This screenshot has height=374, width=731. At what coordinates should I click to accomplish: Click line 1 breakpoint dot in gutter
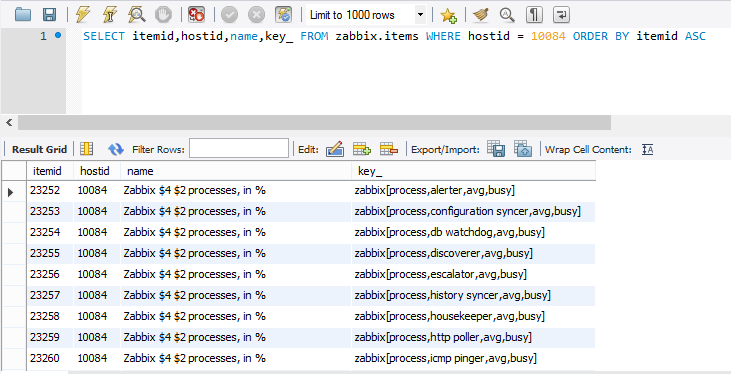[x=58, y=35]
